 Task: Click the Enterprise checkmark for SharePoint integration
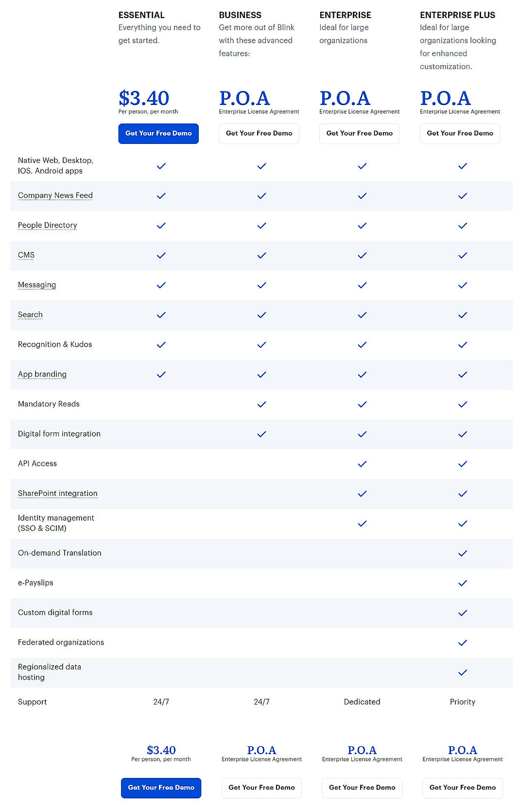362,494
